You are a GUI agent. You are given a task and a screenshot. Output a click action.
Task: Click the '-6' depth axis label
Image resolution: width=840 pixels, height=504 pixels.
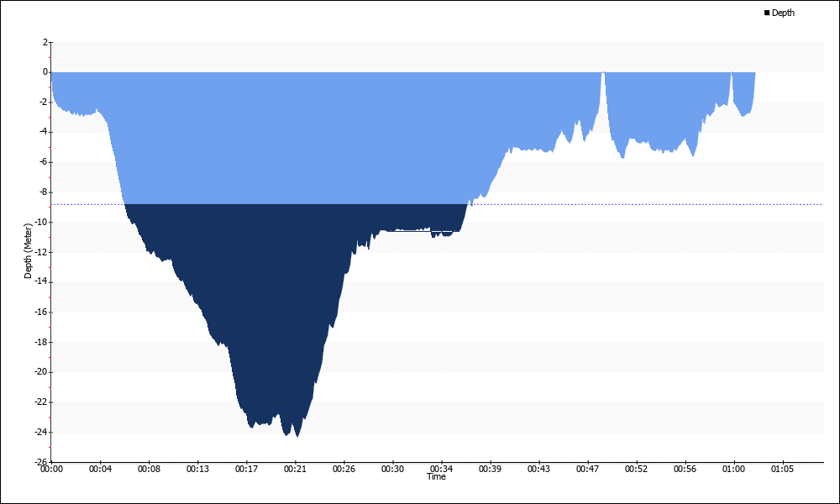(x=43, y=162)
